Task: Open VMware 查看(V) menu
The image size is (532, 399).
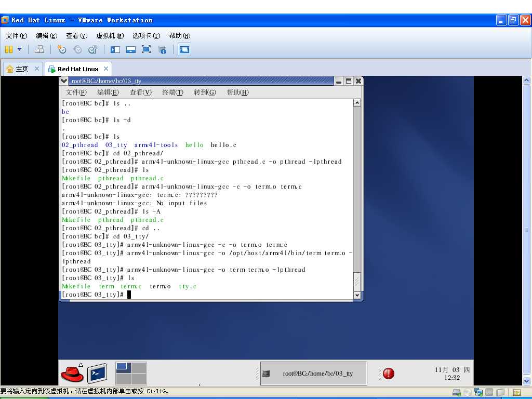Action: click(x=77, y=36)
